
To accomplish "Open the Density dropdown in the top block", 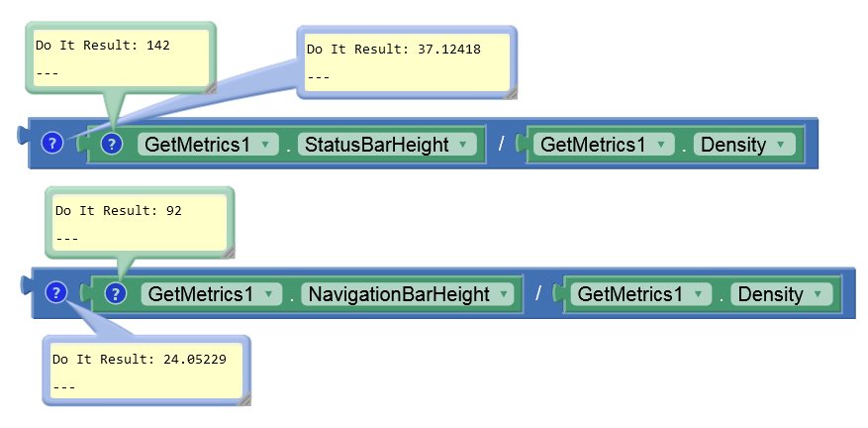I will point(744,145).
